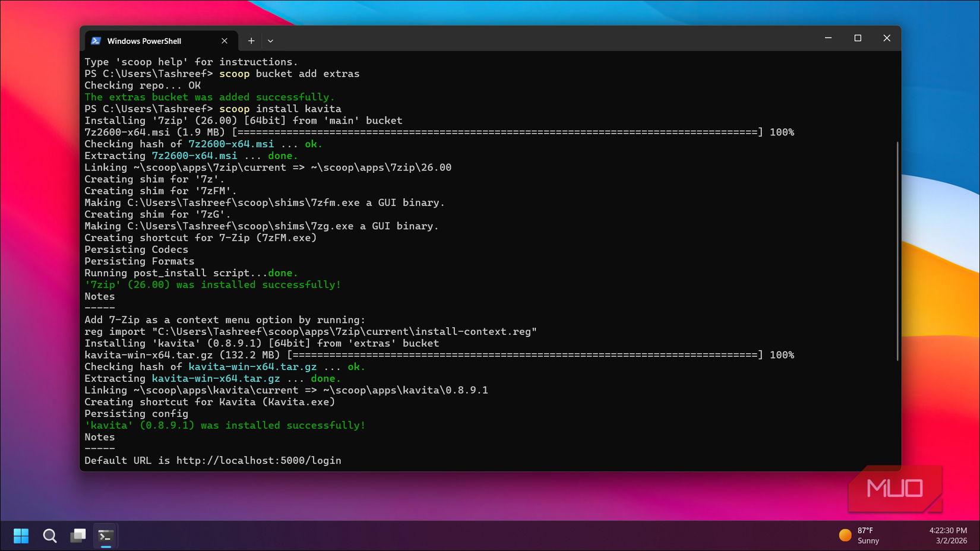Screen dimensions: 980x551
Task: Click the green 'kavita installed successfully' message
Action: (x=225, y=425)
